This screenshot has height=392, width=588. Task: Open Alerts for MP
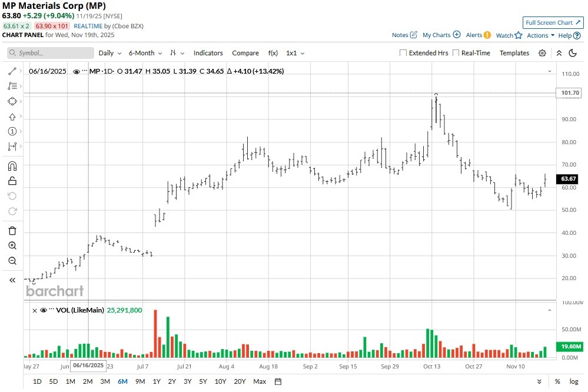478,35
